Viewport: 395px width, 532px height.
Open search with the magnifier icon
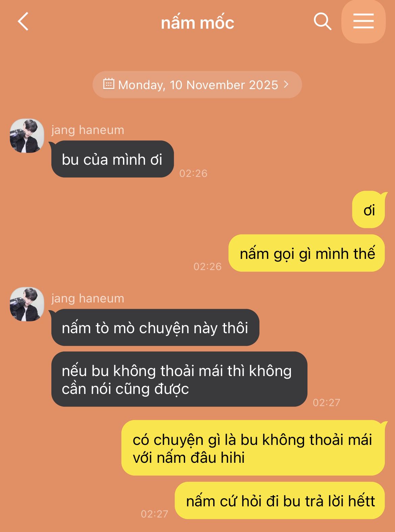coord(322,22)
